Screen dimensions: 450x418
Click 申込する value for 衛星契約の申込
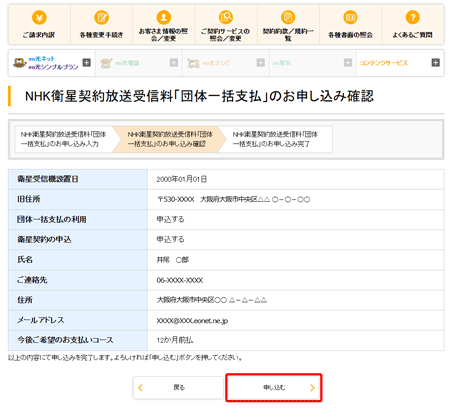(170, 239)
